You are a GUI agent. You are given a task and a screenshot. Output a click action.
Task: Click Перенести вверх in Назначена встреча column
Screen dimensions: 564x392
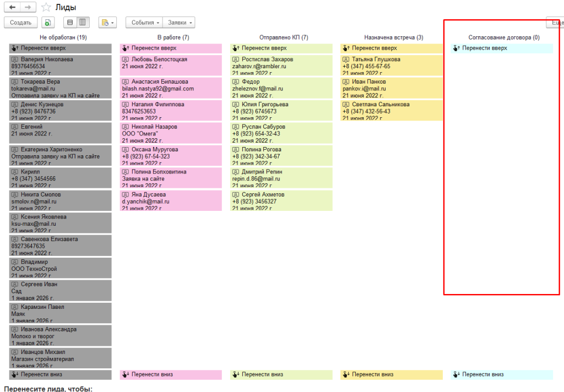click(392, 48)
